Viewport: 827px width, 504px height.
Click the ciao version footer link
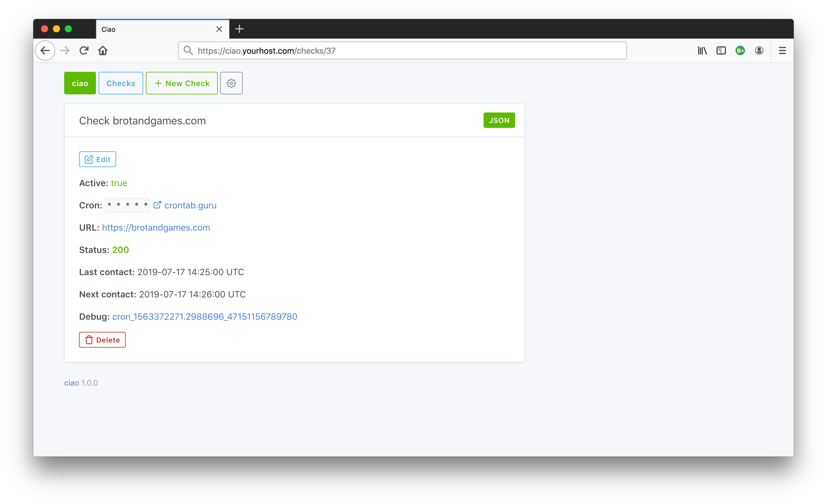(70, 382)
